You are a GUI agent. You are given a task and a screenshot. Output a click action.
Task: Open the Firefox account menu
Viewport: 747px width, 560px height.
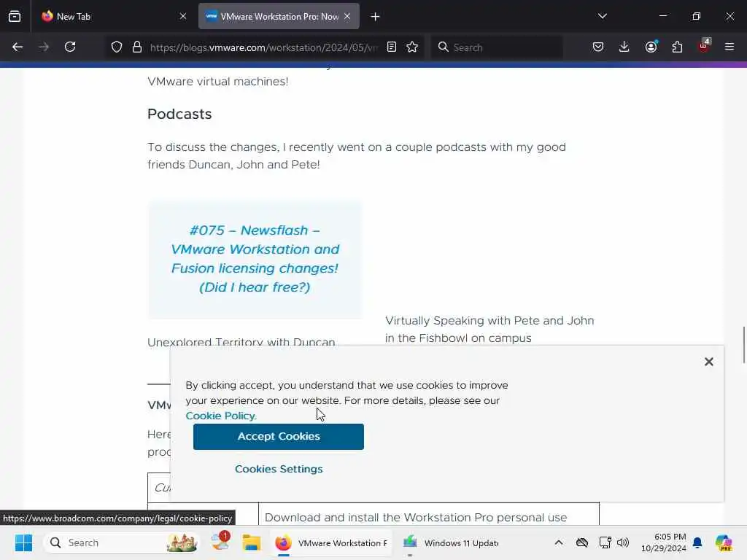651,47
